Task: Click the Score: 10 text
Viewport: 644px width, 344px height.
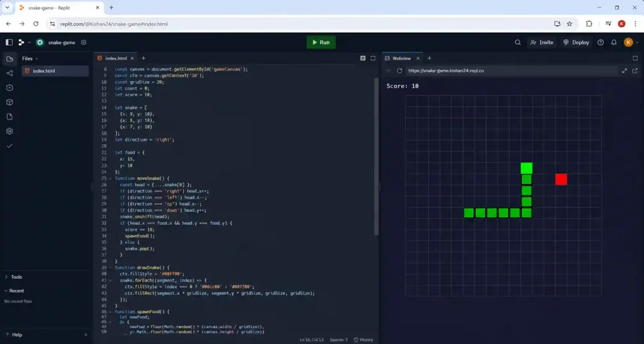Action: tap(402, 86)
